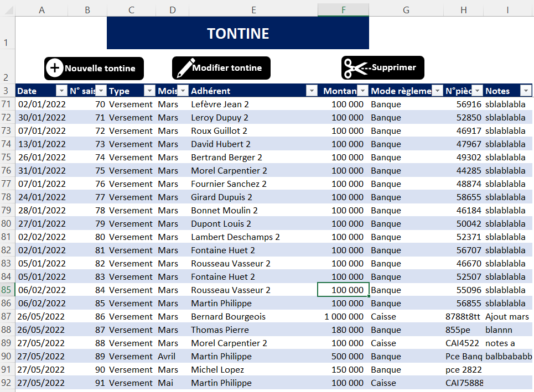This screenshot has height=392, width=534.
Task: Select row 85 by its row header
Action: pos(7,290)
